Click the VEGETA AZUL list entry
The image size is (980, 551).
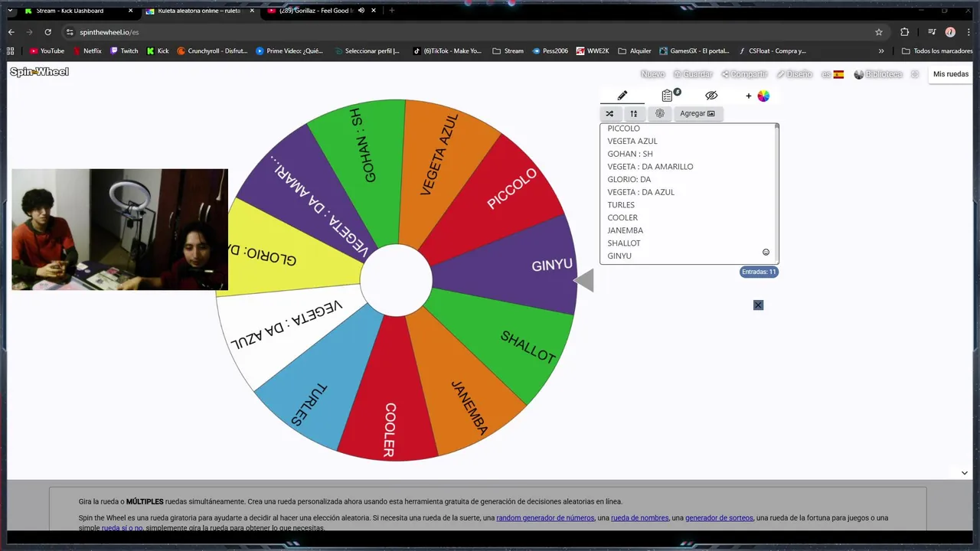pos(632,141)
